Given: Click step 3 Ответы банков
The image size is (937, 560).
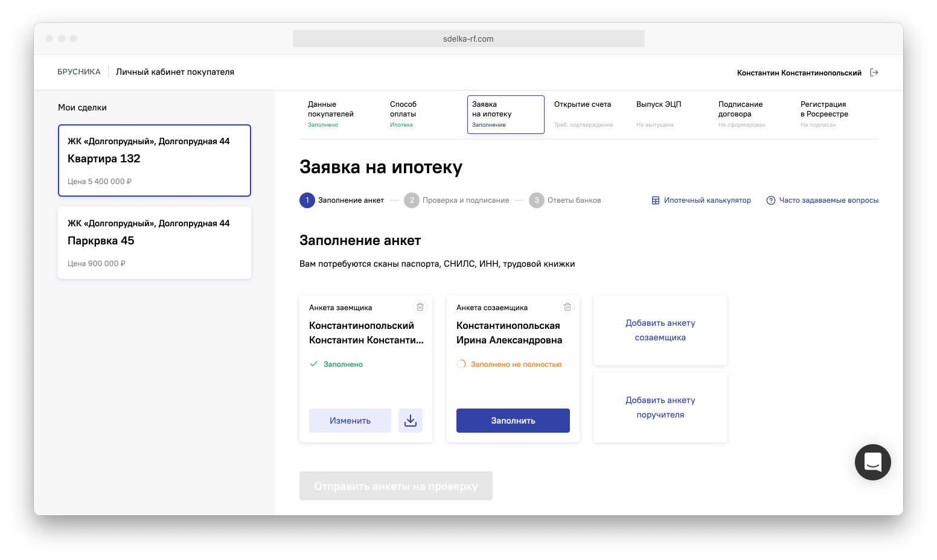Looking at the screenshot, I should 565,200.
